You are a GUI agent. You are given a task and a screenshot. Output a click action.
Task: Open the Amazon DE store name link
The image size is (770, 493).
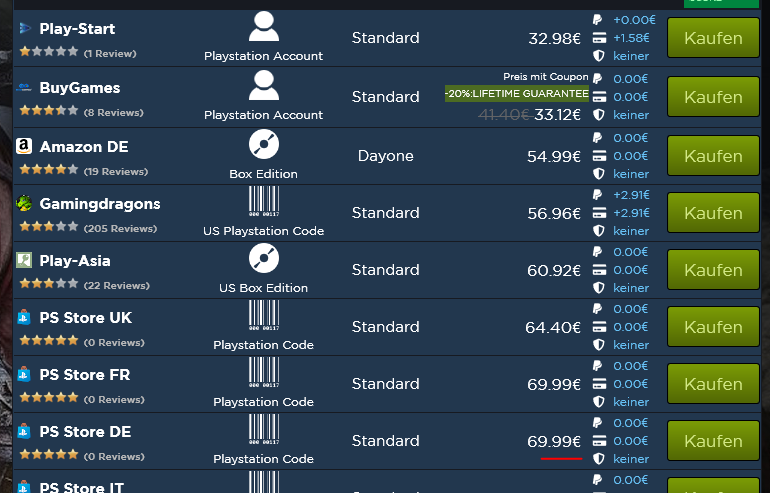[x=84, y=147]
